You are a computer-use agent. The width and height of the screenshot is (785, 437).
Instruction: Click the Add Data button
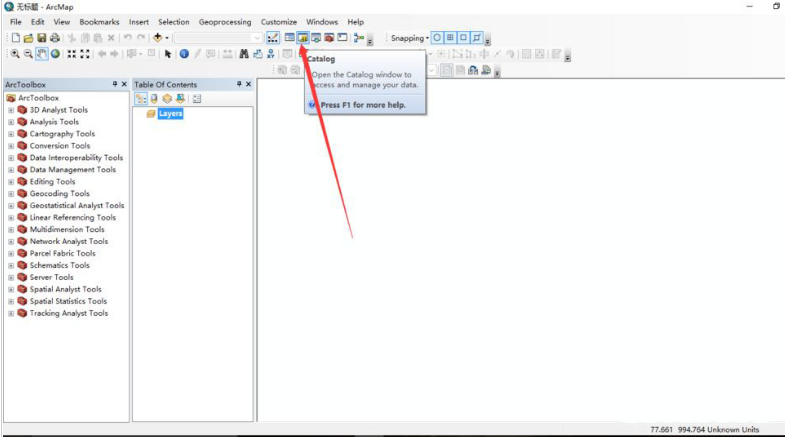[x=158, y=38]
